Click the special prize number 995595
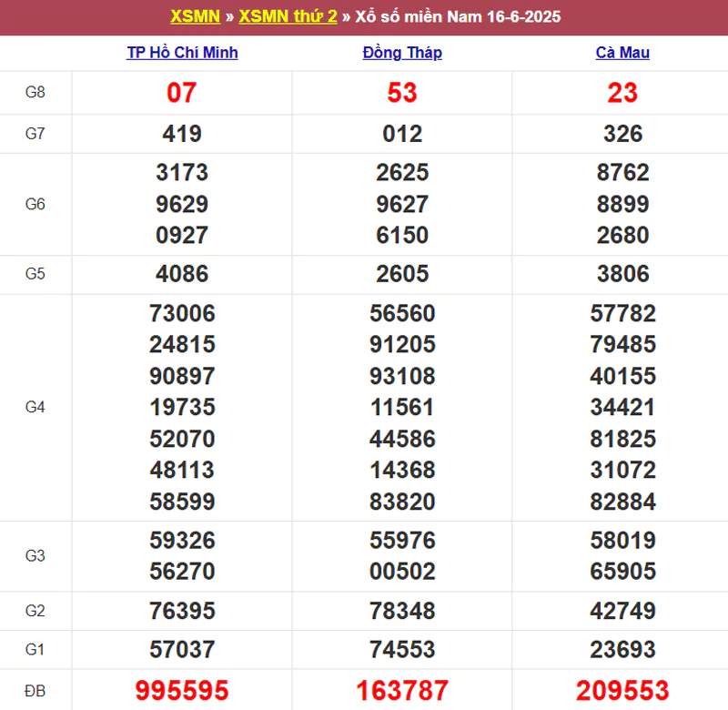This screenshot has width=728, height=710. tap(182, 691)
